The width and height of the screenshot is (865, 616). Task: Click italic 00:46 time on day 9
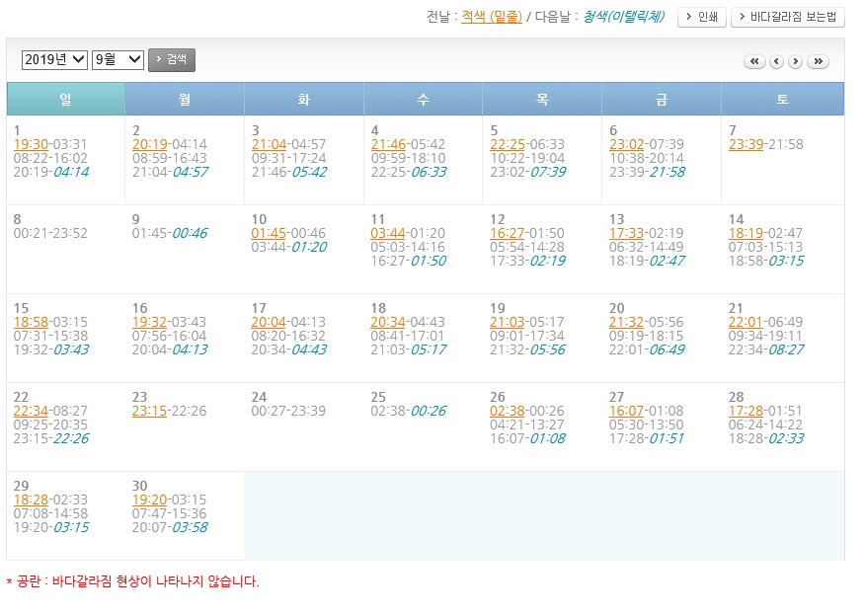click(x=190, y=233)
